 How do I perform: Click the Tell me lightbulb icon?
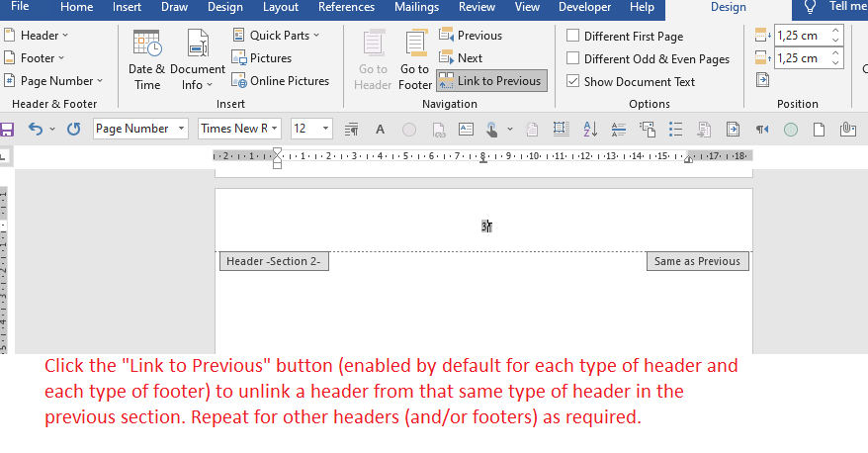[x=810, y=7]
